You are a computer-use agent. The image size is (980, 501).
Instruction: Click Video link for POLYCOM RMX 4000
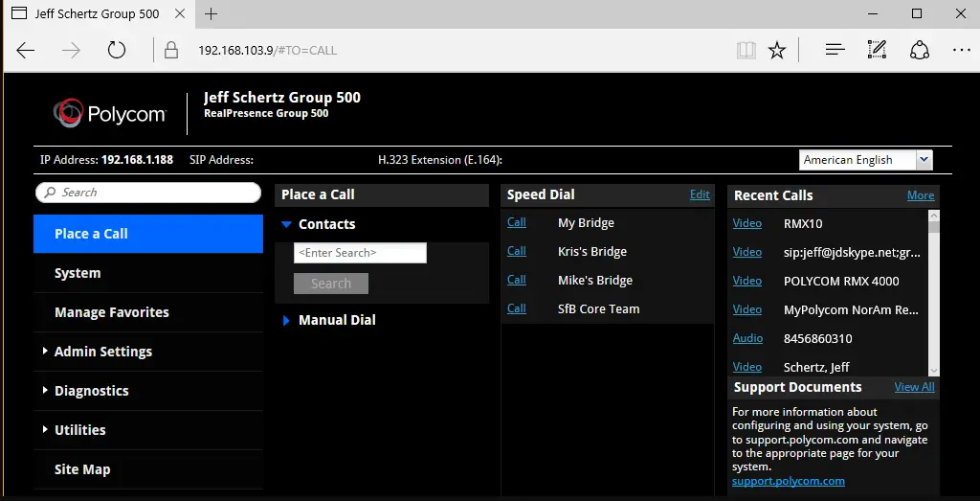tap(746, 281)
